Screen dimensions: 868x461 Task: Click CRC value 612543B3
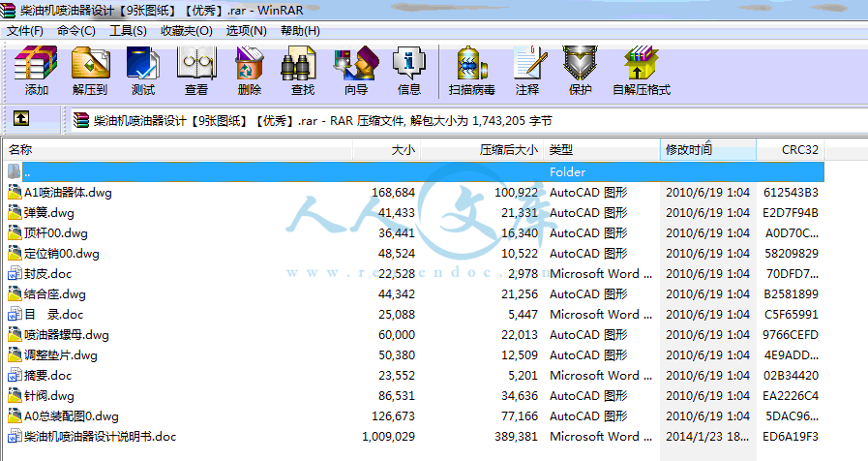pyautogui.click(x=791, y=193)
